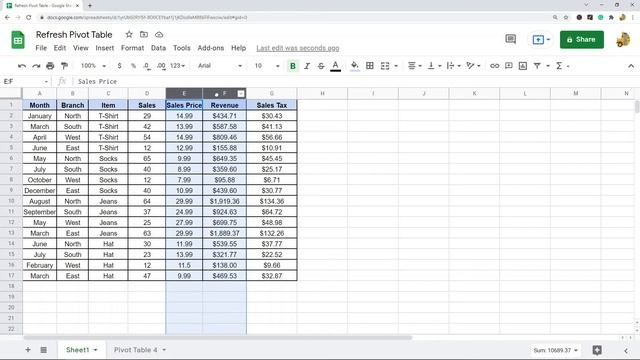
Task: Click the Merge cells icon
Action: [385, 66]
